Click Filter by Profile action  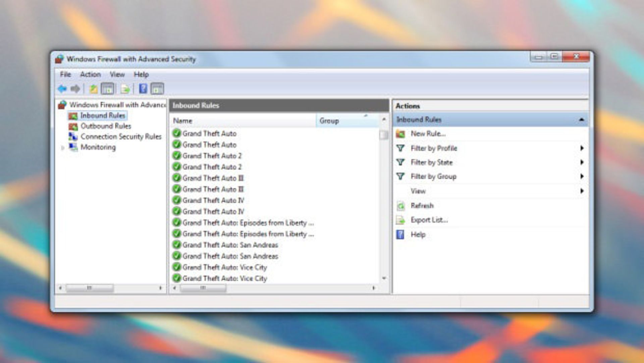click(x=434, y=148)
